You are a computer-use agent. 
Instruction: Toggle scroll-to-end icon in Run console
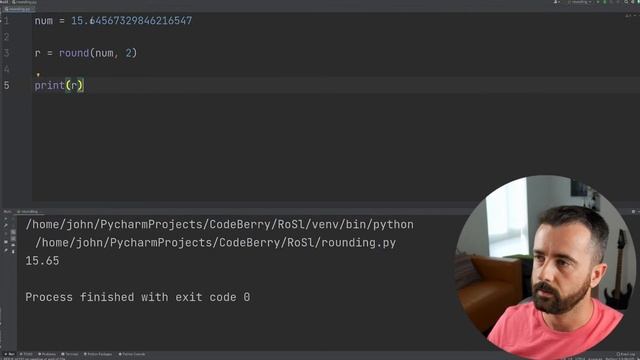[x=13, y=238]
